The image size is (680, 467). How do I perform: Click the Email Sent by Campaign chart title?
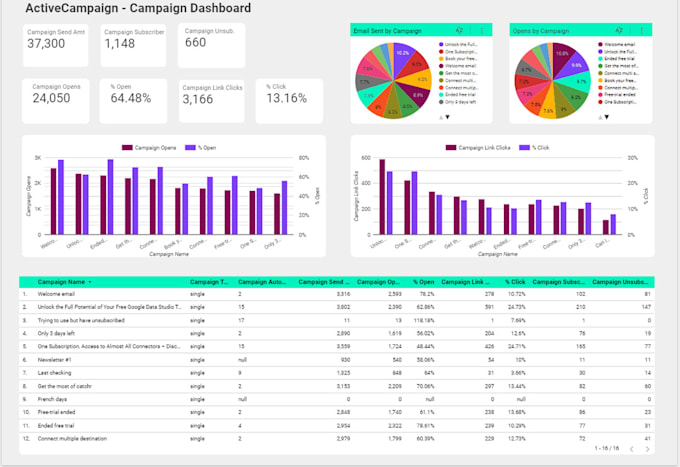[x=387, y=31]
